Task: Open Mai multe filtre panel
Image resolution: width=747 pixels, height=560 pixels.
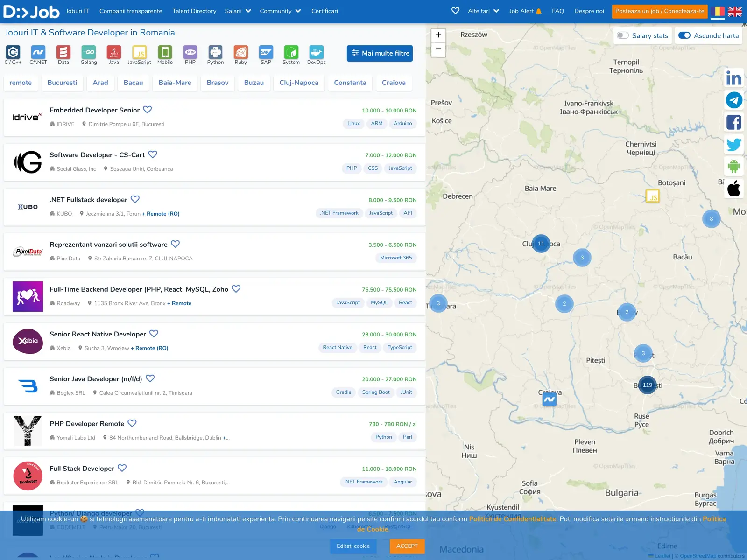Action: [x=380, y=53]
